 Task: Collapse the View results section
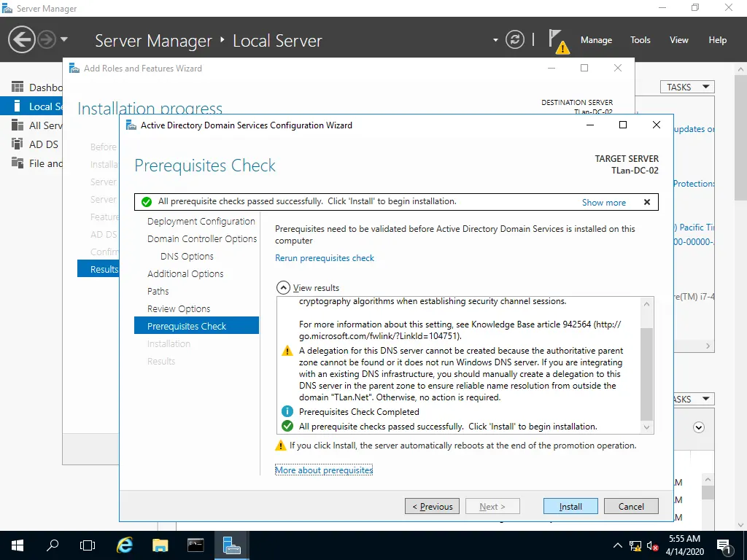coord(283,287)
